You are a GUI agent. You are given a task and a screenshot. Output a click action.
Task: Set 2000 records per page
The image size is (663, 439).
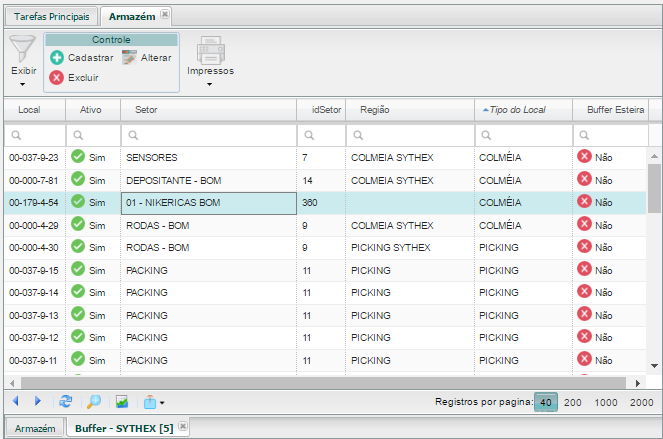click(641, 402)
